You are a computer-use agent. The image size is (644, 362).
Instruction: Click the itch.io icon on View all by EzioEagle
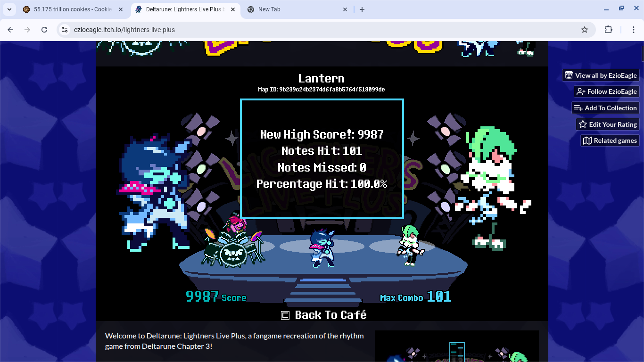[568, 75]
